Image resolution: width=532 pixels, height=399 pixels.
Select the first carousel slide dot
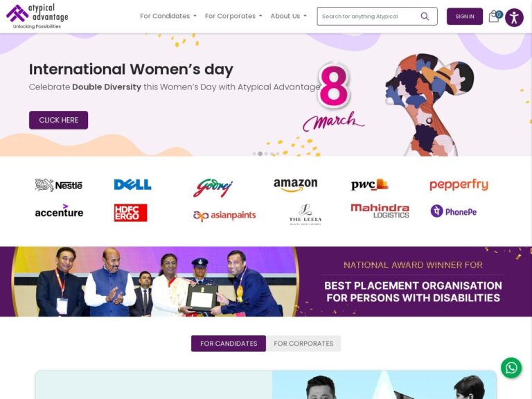coord(254,154)
